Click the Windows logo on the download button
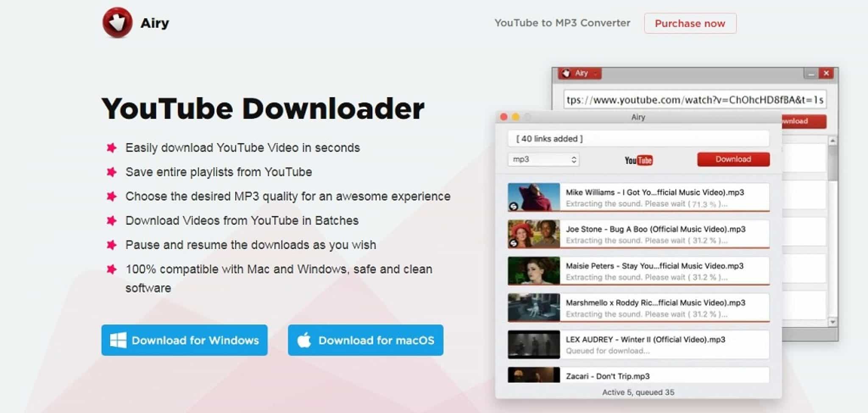 click(x=118, y=340)
